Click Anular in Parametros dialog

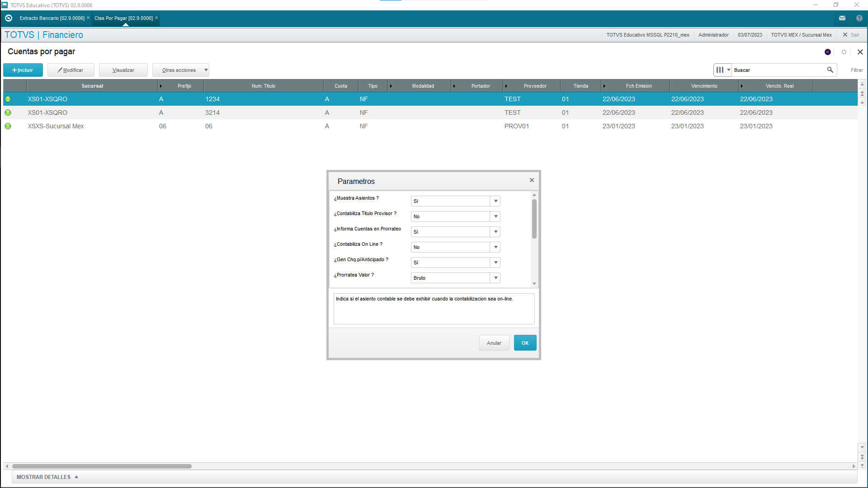click(494, 343)
